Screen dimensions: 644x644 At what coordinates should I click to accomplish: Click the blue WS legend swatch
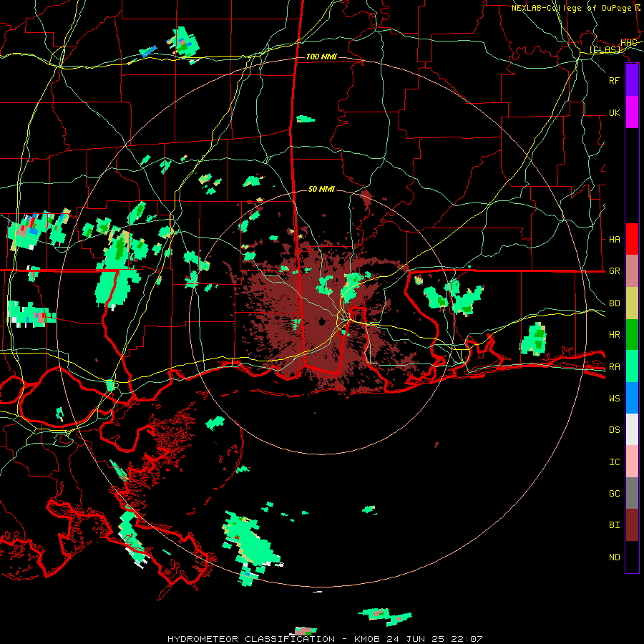pos(632,398)
